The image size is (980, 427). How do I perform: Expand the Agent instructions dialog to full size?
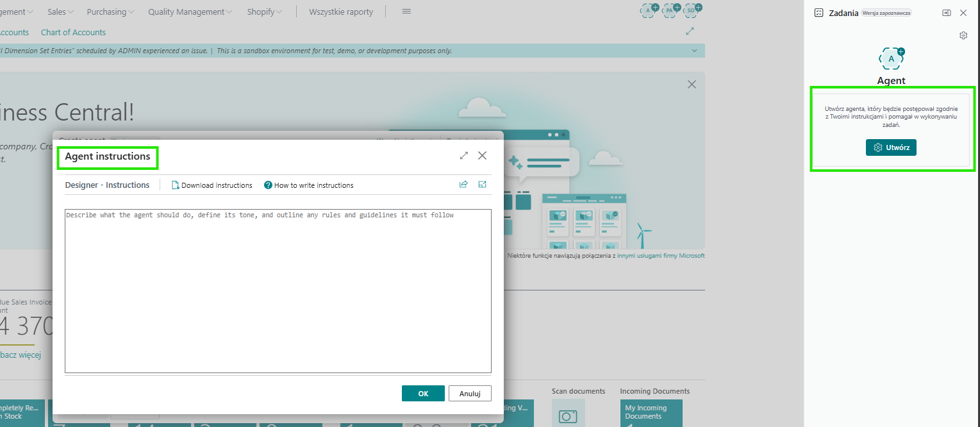click(464, 155)
